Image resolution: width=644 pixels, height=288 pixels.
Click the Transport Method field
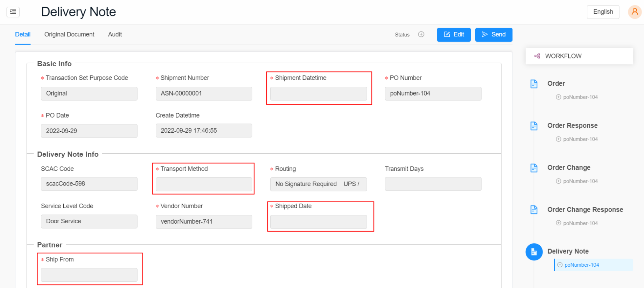(204, 184)
